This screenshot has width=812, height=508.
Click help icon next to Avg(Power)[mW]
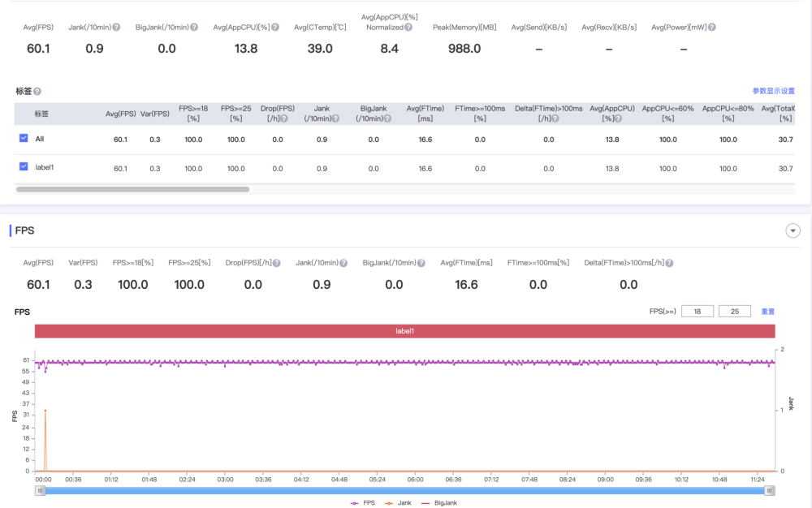711,28
